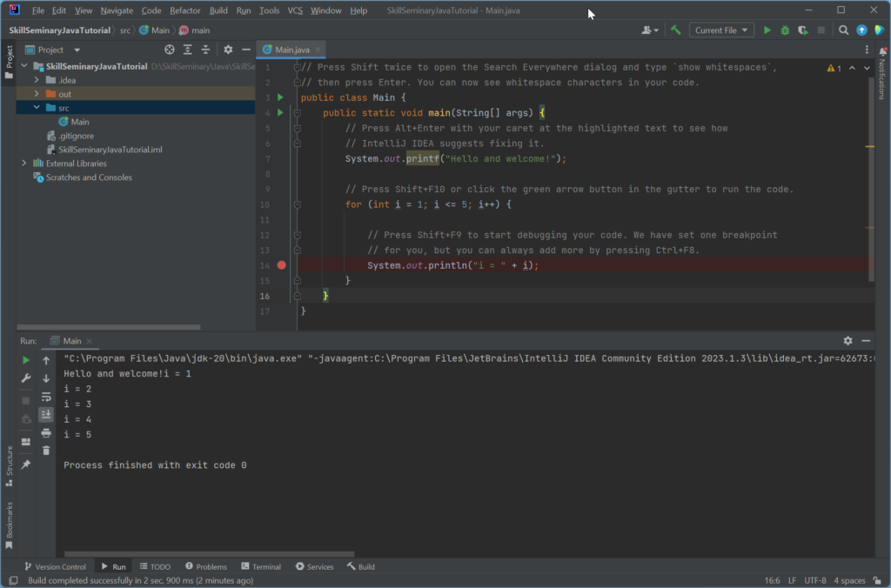Pin the Run tab

tap(25, 464)
